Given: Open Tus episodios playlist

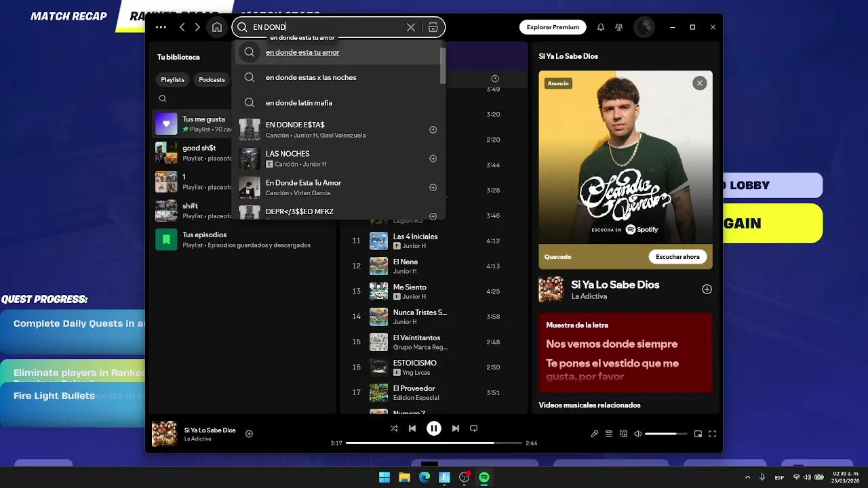Looking at the screenshot, I should (243, 239).
